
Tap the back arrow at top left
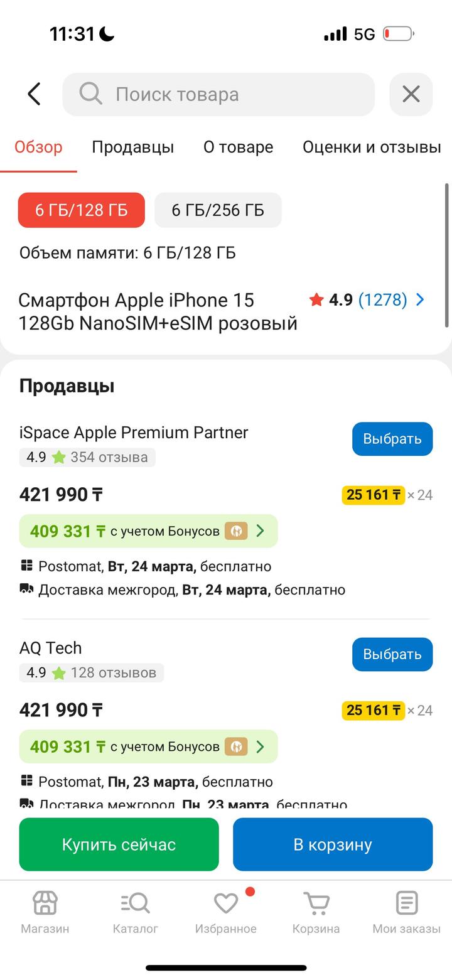[33, 93]
